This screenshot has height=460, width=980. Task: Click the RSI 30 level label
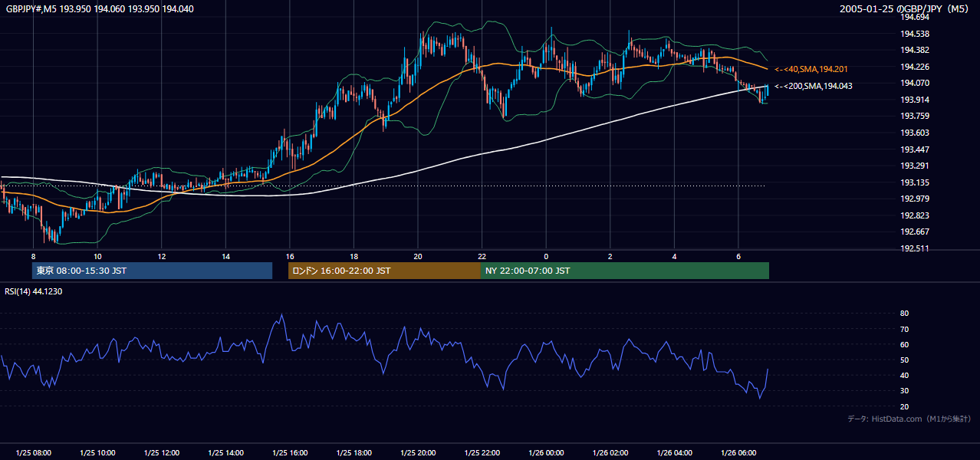pyautogui.click(x=905, y=391)
